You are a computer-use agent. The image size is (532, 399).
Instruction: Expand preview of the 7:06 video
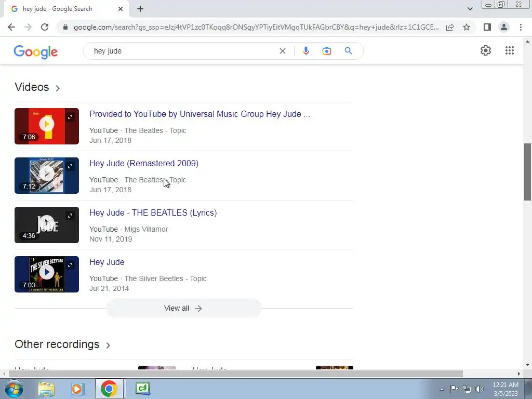[70, 117]
